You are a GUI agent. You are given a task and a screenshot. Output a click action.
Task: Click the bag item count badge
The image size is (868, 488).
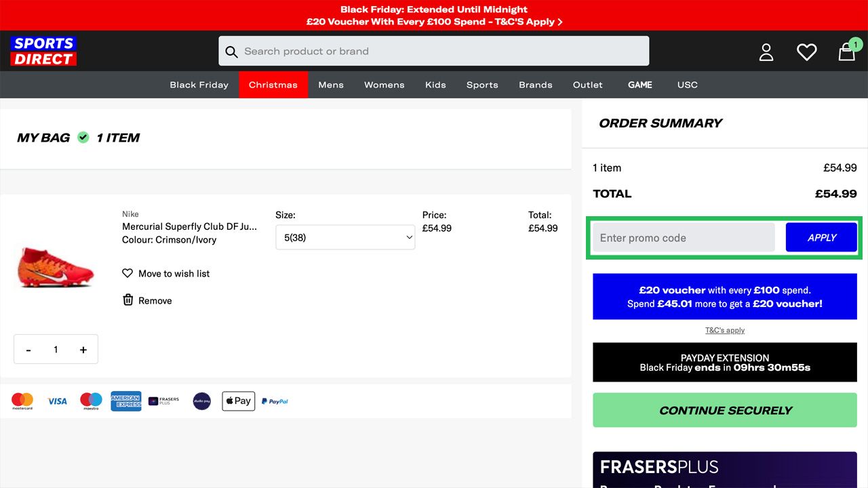tap(856, 45)
